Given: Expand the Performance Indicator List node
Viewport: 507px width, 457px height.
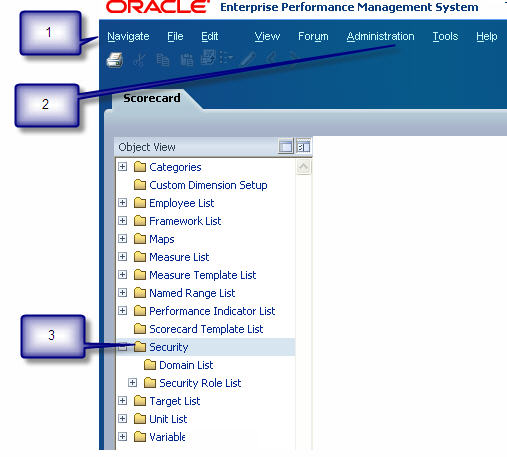Looking at the screenshot, I should [123, 310].
